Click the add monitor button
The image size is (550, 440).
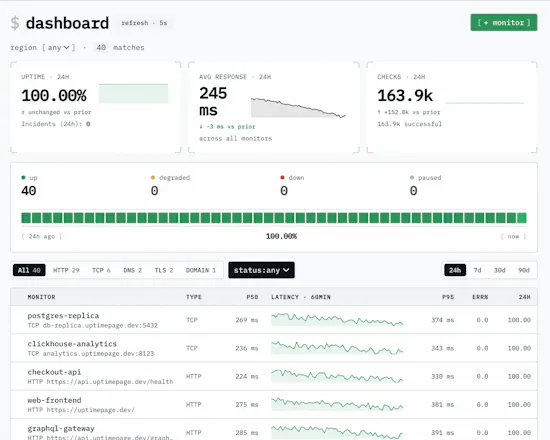(x=503, y=22)
